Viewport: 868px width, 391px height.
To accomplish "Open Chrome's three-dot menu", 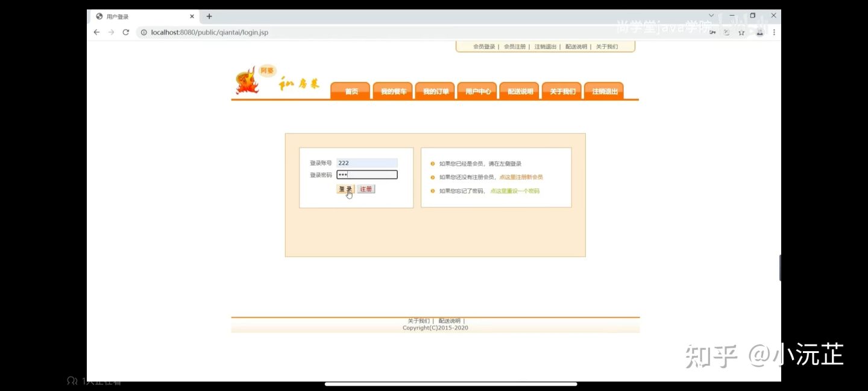I will click(774, 33).
